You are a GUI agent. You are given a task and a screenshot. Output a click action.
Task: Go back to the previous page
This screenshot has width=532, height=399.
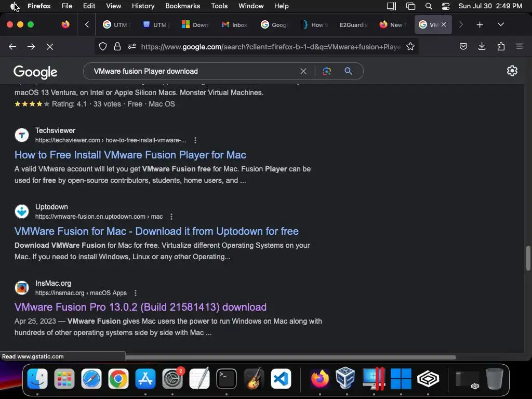12,46
